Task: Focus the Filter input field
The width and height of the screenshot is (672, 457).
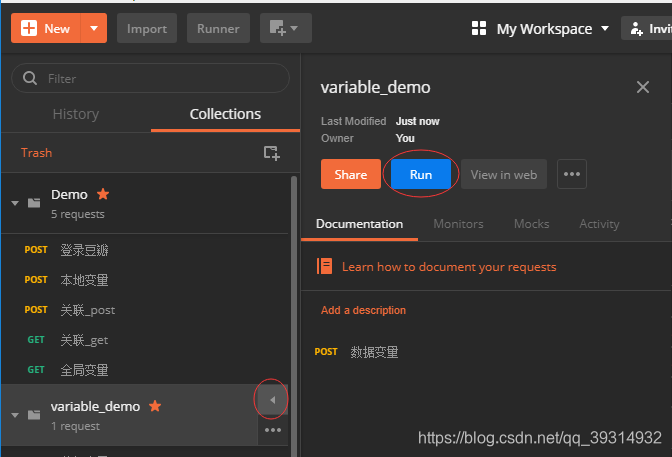Action: click(x=150, y=78)
